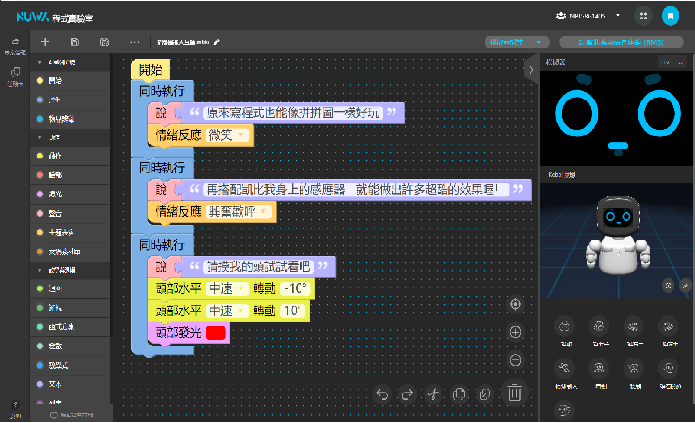
Task: Redo the last undone action
Action: coord(408,394)
